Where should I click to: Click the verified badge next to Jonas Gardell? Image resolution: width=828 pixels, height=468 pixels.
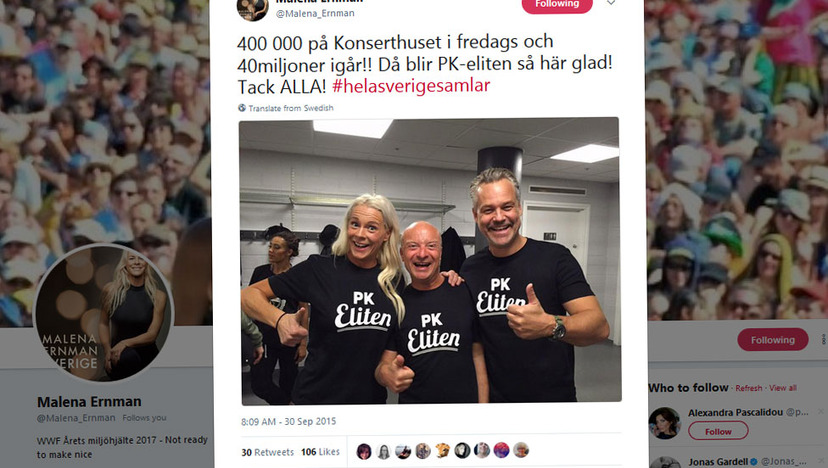754,462
